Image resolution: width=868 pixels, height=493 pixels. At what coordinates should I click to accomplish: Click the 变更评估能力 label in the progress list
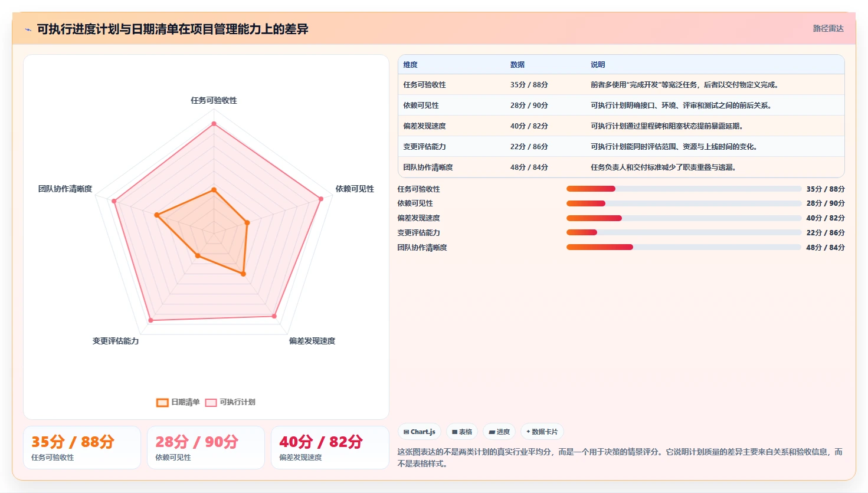pos(418,233)
